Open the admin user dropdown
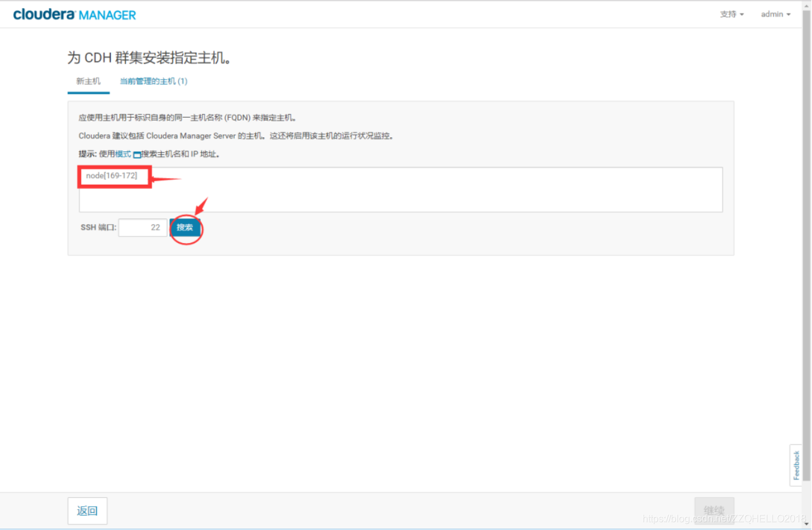Image resolution: width=812 pixels, height=530 pixels. pos(776,14)
